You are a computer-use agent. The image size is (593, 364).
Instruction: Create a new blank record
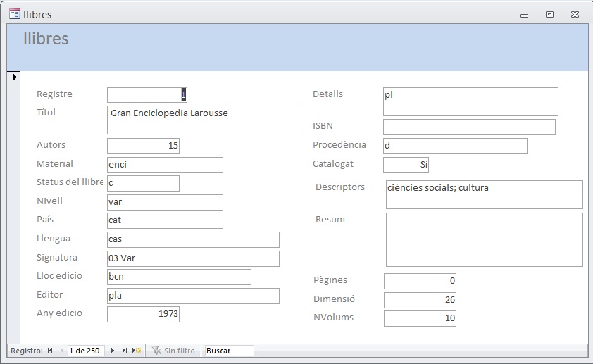[x=137, y=351]
